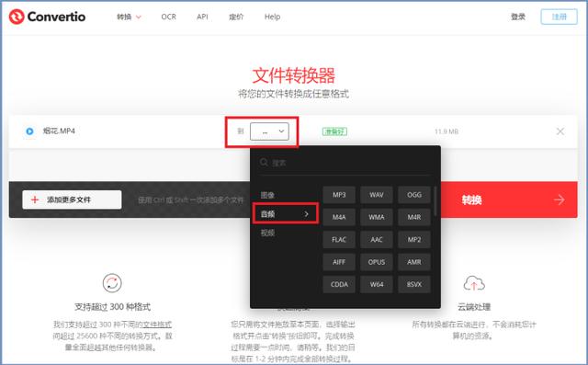Open the 定价 pricing page
The image size is (588, 365).
(236, 17)
